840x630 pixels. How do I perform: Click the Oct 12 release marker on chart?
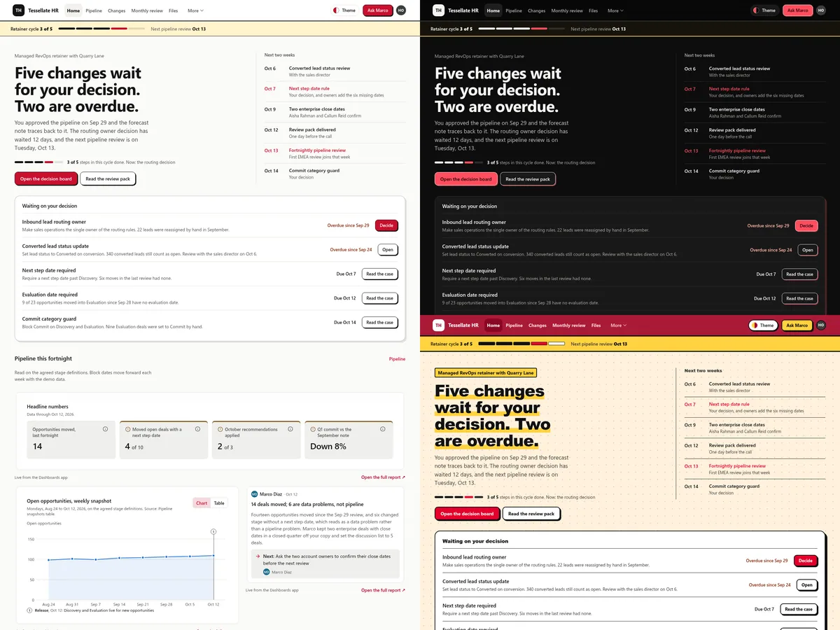tap(213, 532)
